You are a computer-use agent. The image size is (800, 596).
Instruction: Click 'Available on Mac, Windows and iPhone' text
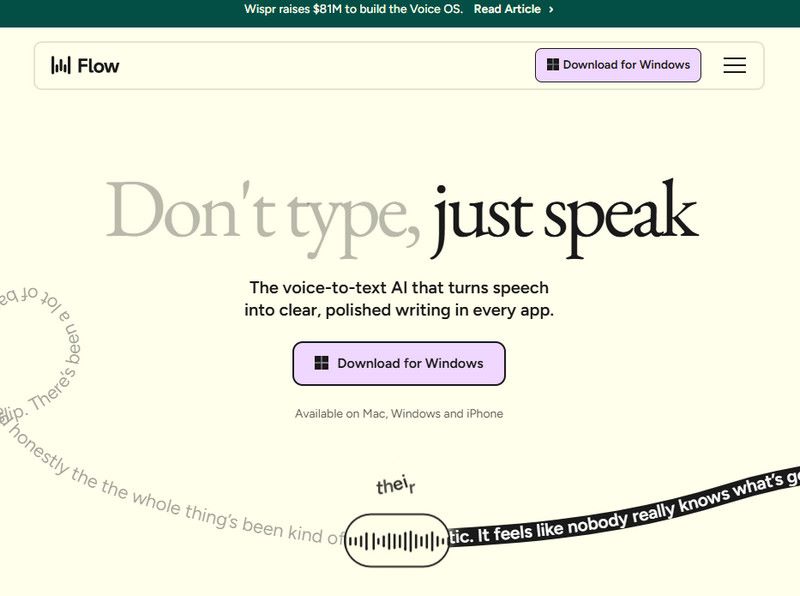coord(400,413)
